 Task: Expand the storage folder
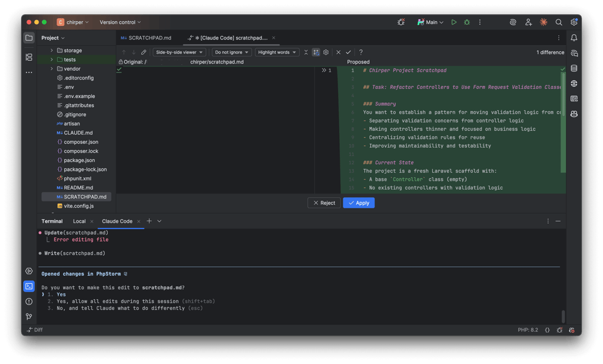52,51
